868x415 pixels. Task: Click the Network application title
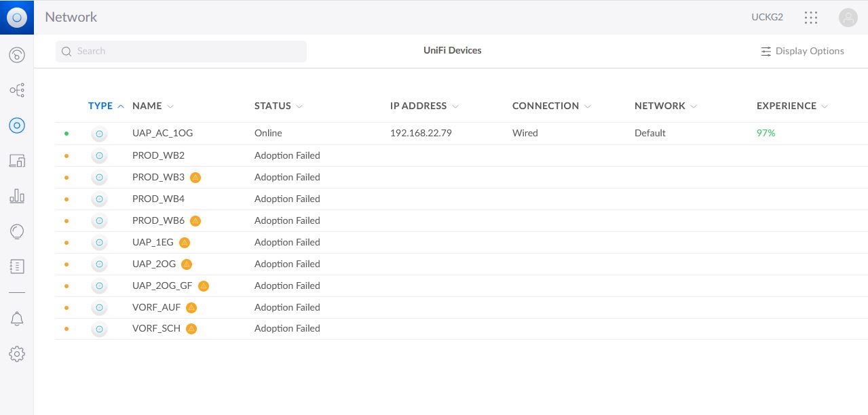pos(71,18)
